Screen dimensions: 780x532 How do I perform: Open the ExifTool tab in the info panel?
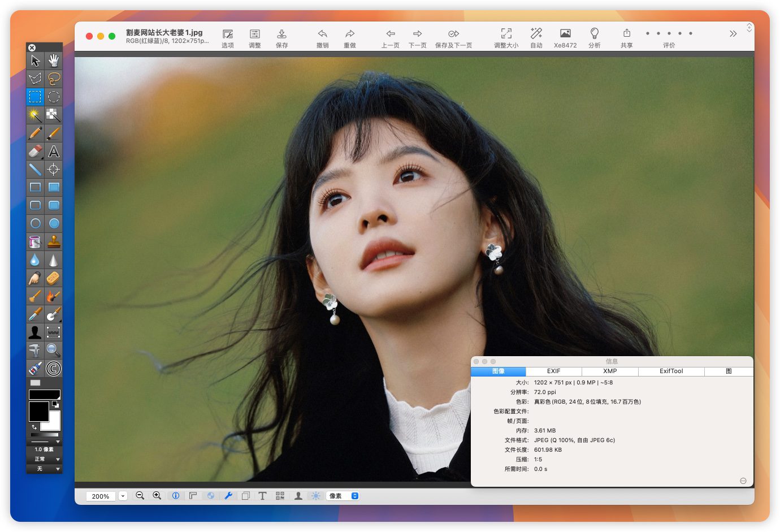[671, 371]
